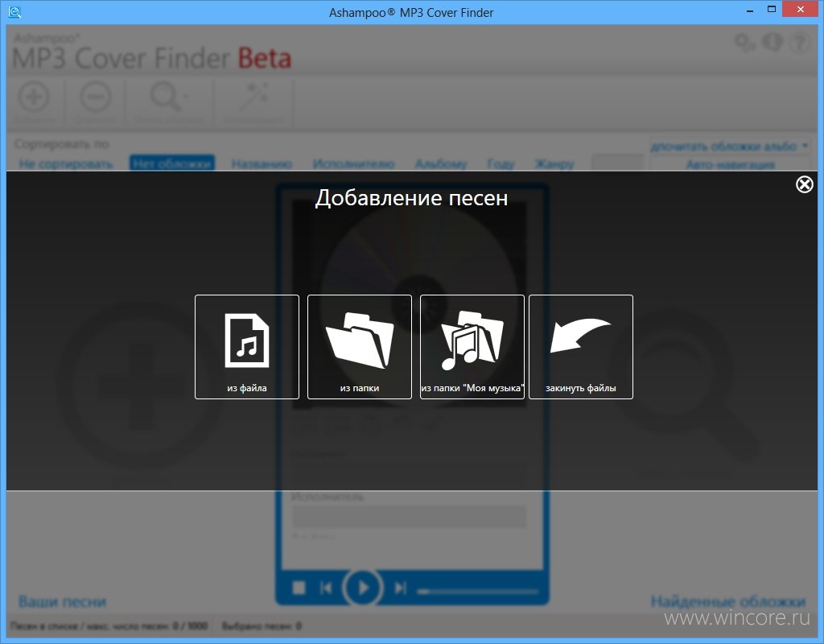Stop playback in the player bar
This screenshot has height=644, width=824.
coord(299,587)
